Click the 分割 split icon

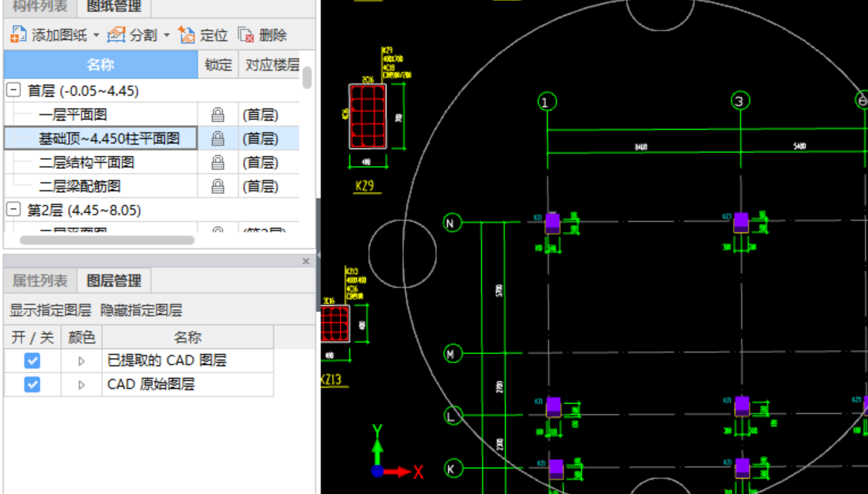click(x=116, y=35)
